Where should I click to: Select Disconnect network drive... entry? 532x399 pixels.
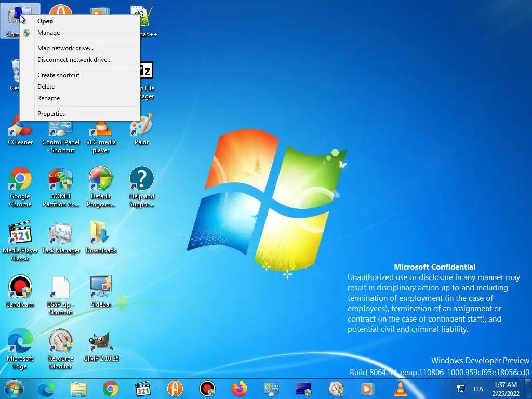(x=79, y=60)
